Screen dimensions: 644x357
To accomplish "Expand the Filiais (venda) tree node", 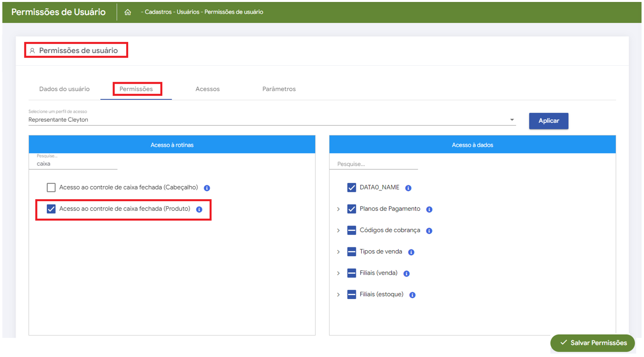I will pos(338,274).
